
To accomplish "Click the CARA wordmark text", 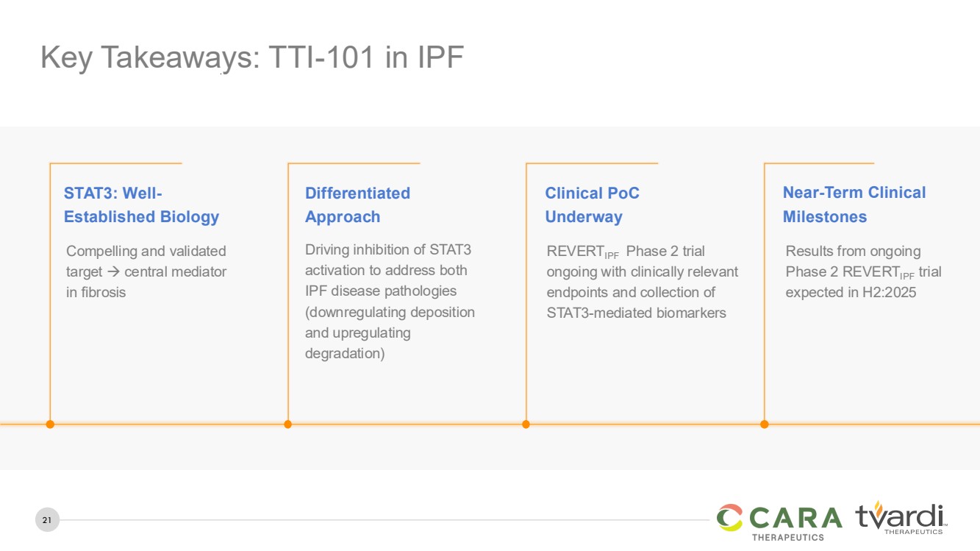I will 796,517.
